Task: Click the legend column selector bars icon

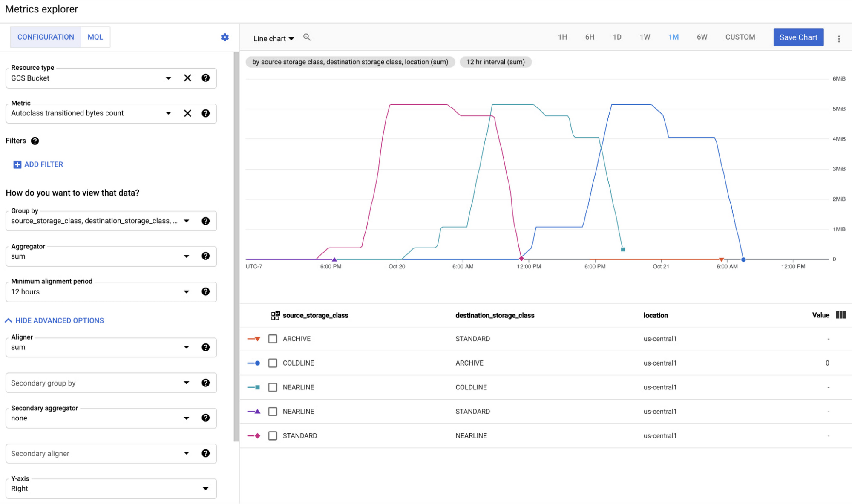Action: click(841, 315)
